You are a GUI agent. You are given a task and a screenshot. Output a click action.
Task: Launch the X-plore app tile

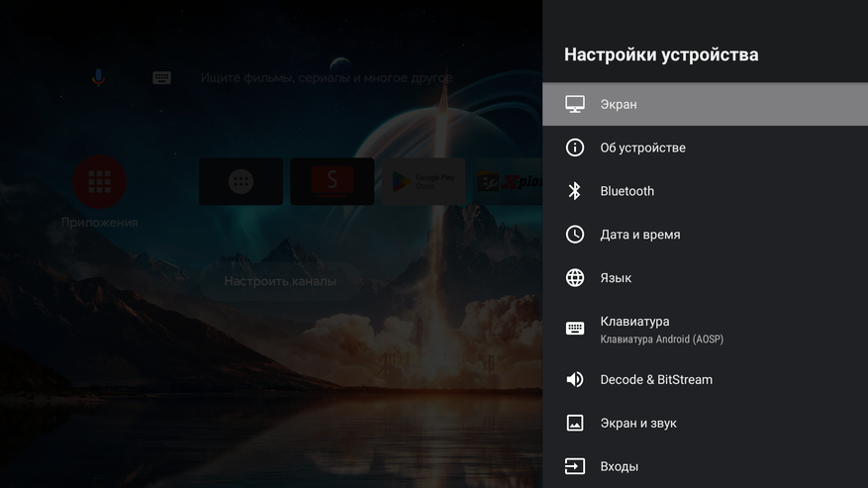tap(508, 182)
